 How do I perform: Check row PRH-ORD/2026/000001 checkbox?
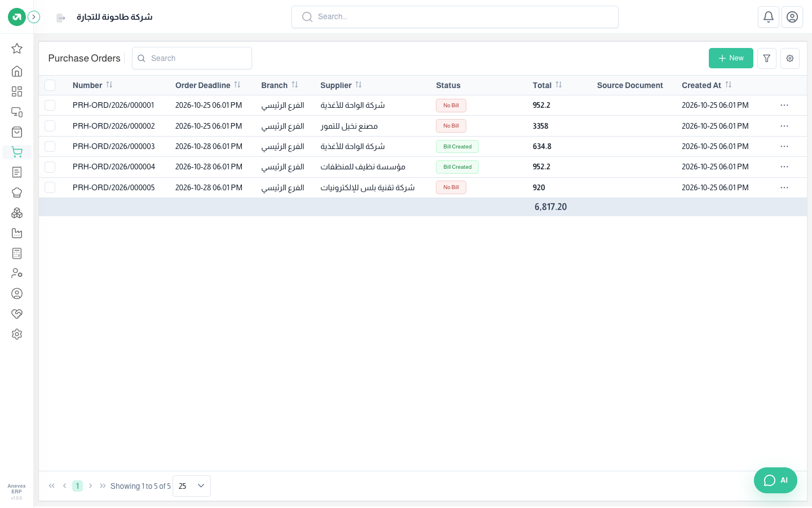50,106
